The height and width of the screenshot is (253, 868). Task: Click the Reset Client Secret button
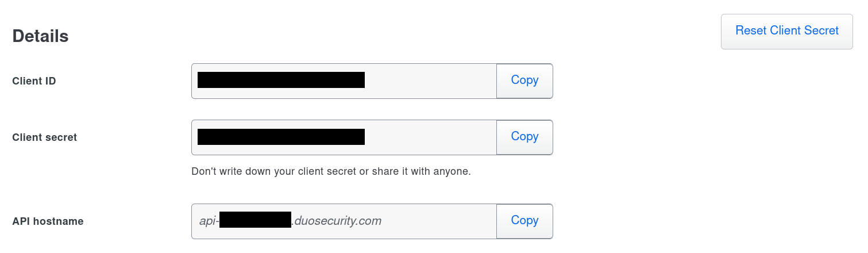(x=786, y=31)
